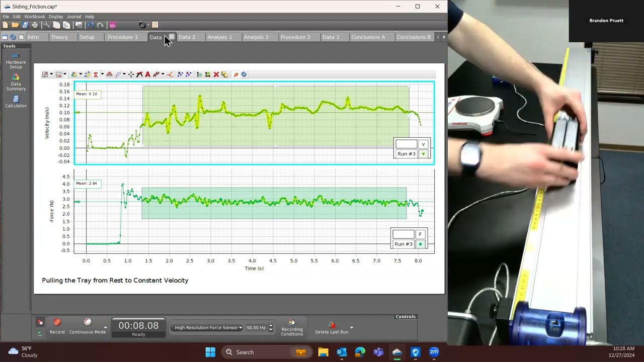
Task: Open High Resolution Force Sensor dropdown
Action: tap(207, 328)
